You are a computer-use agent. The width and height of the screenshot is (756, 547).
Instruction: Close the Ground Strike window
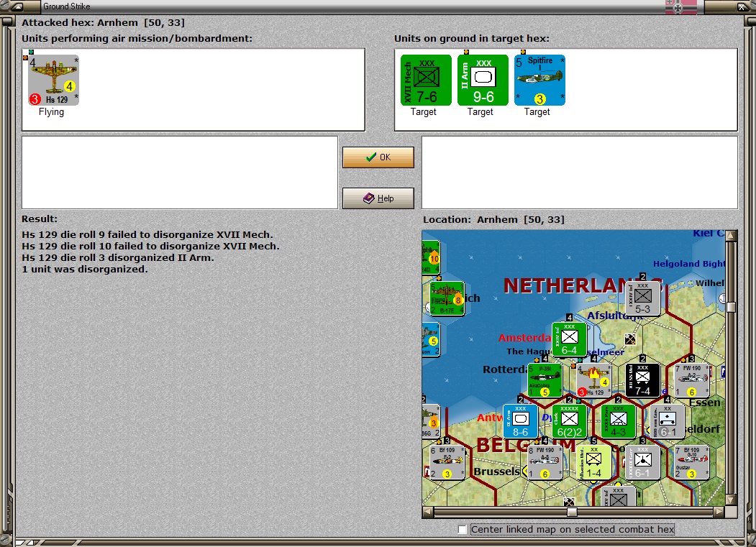pos(742,6)
